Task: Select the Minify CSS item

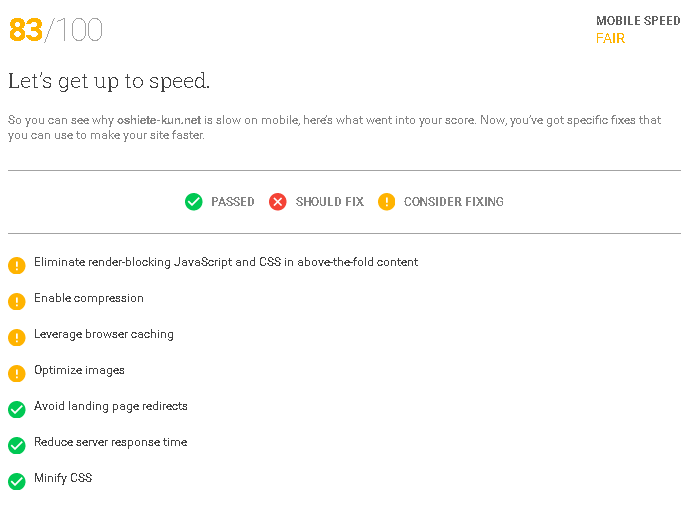Action: pos(63,478)
